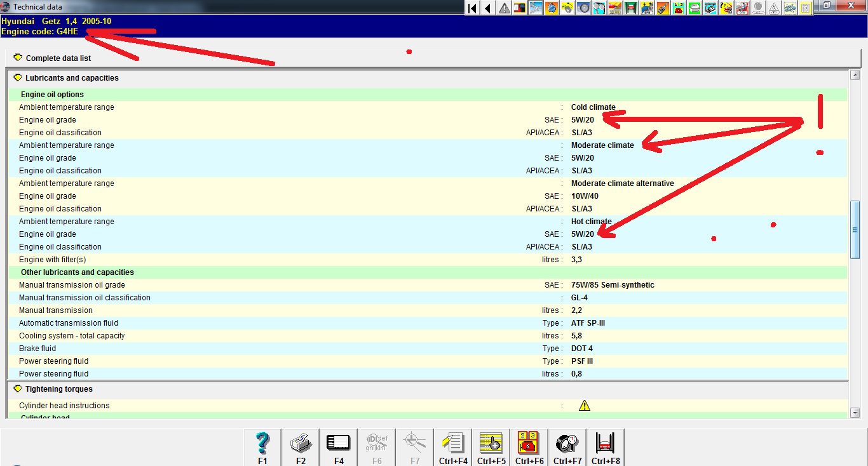The width and height of the screenshot is (868, 466).
Task: Click the yellow document icon at toolbar end
Action: [805, 8]
